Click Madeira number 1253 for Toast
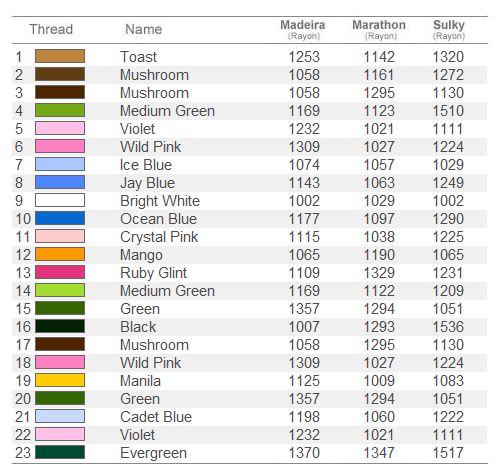This screenshot has height=474, width=500. coord(304,57)
